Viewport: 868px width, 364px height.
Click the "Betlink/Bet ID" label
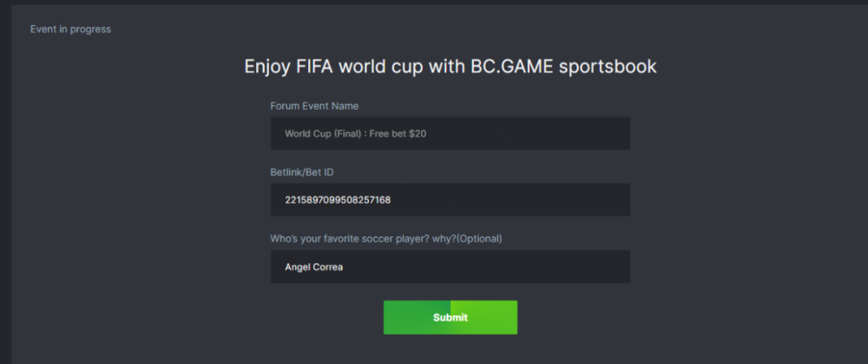302,172
